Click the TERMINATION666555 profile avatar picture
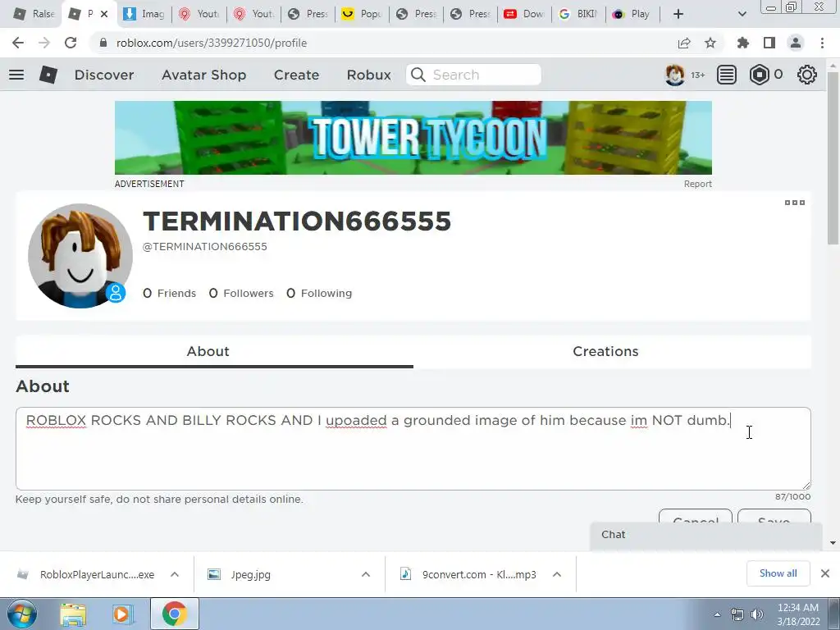Viewport: 840px width, 630px height. click(x=80, y=256)
